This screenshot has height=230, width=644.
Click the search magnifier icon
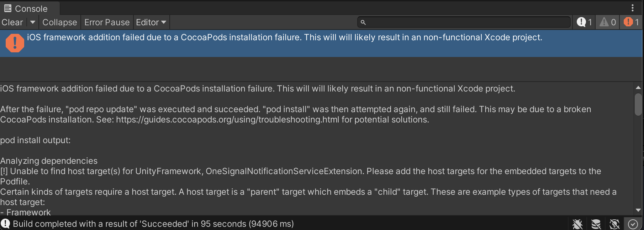coord(363,22)
